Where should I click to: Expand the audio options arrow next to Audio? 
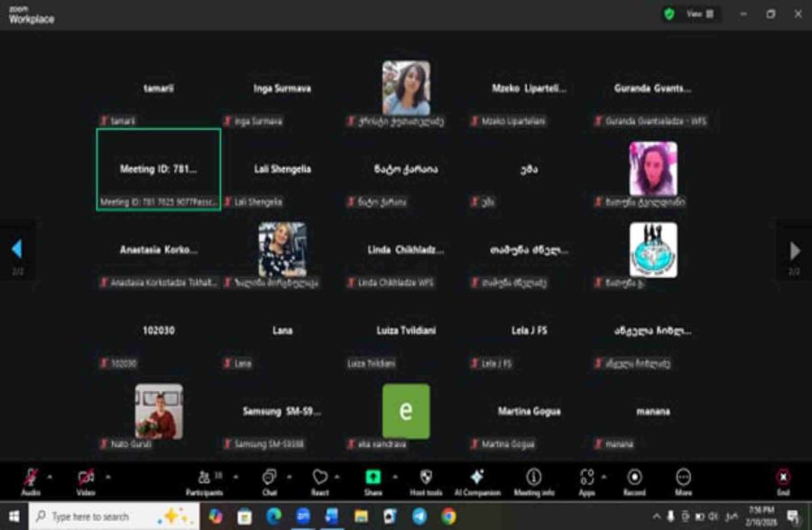[51, 475]
